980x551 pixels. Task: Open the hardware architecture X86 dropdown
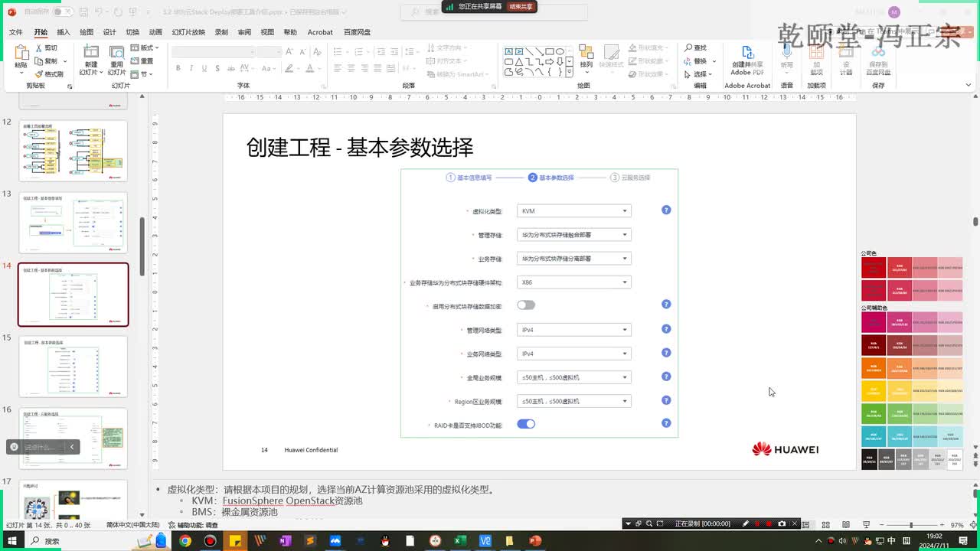pos(573,282)
